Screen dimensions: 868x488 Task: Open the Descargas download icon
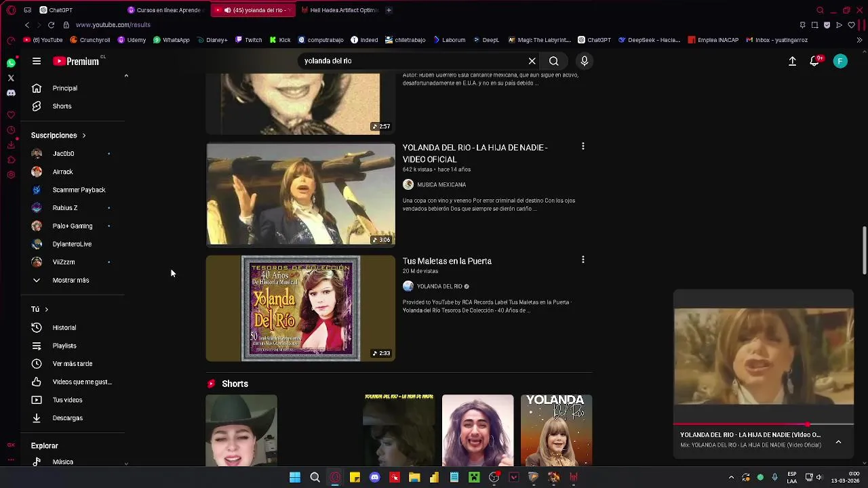37,418
